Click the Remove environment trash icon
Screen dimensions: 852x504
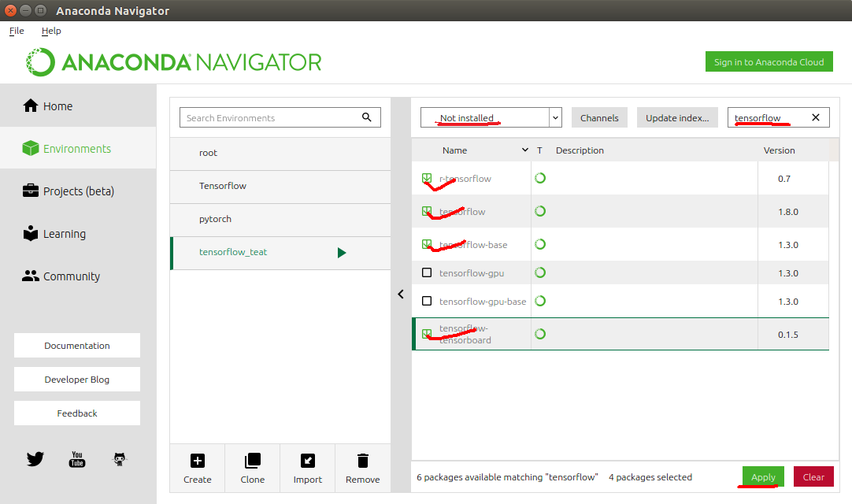(x=363, y=461)
